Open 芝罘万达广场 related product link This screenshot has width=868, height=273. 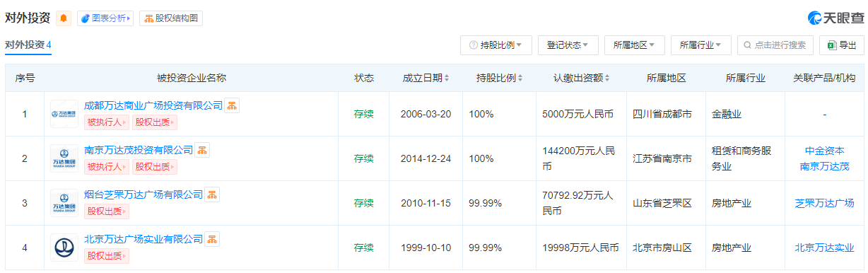coord(824,203)
